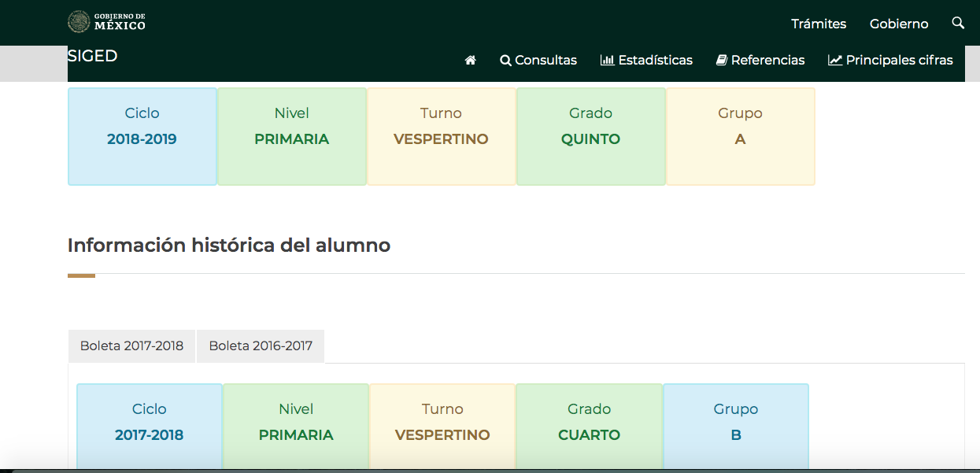Open the Gobierno link
This screenshot has width=980, height=473.
(x=899, y=24)
